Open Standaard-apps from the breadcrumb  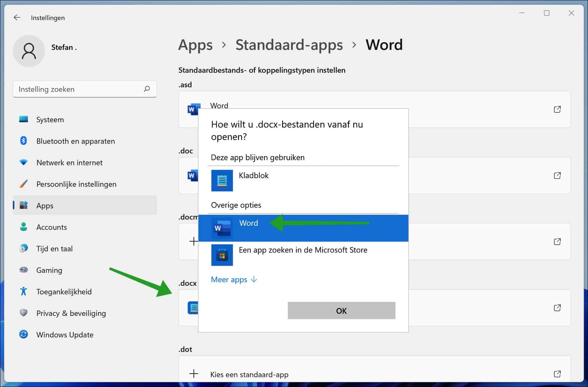[x=289, y=44]
